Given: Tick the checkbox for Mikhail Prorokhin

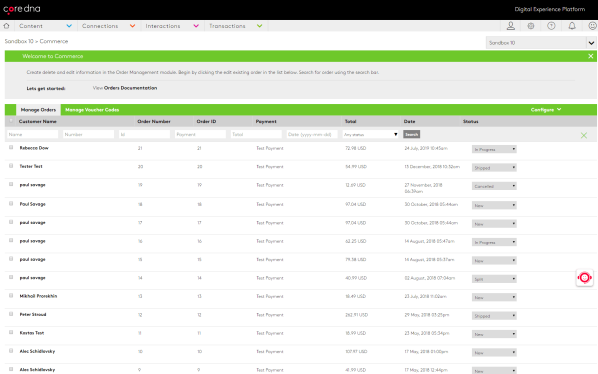Looking at the screenshot, I should (11, 295).
